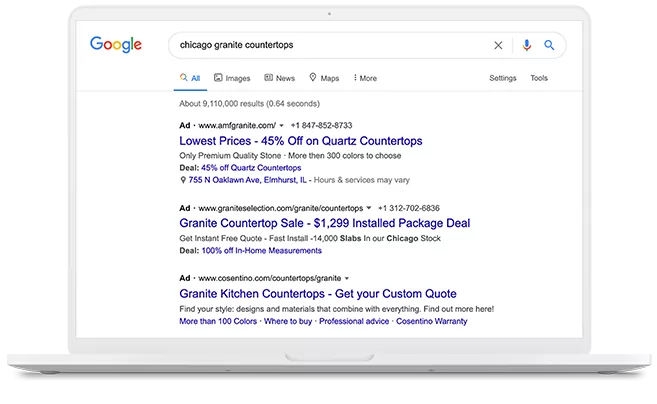Switch to the Images tab

pos(232,78)
